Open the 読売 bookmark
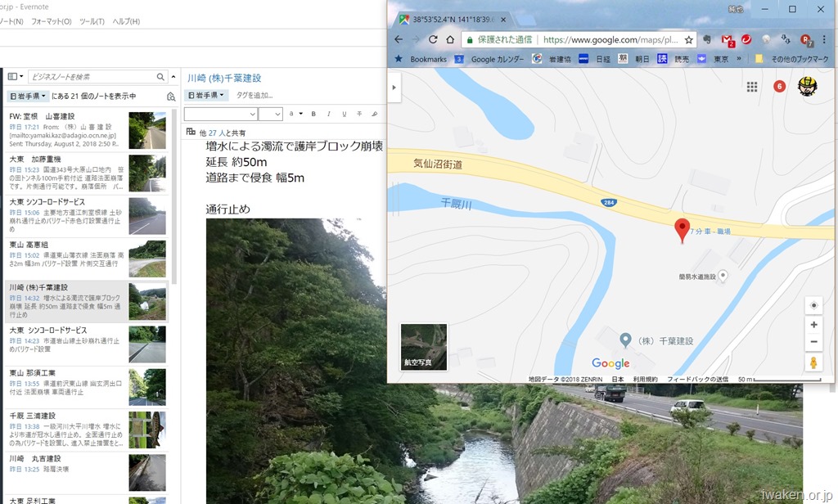 click(x=673, y=60)
